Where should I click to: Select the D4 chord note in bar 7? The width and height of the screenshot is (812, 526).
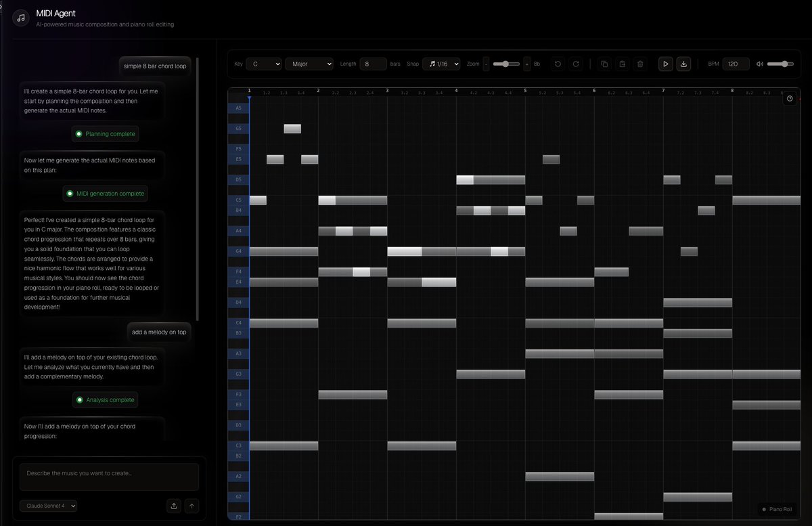click(x=698, y=303)
